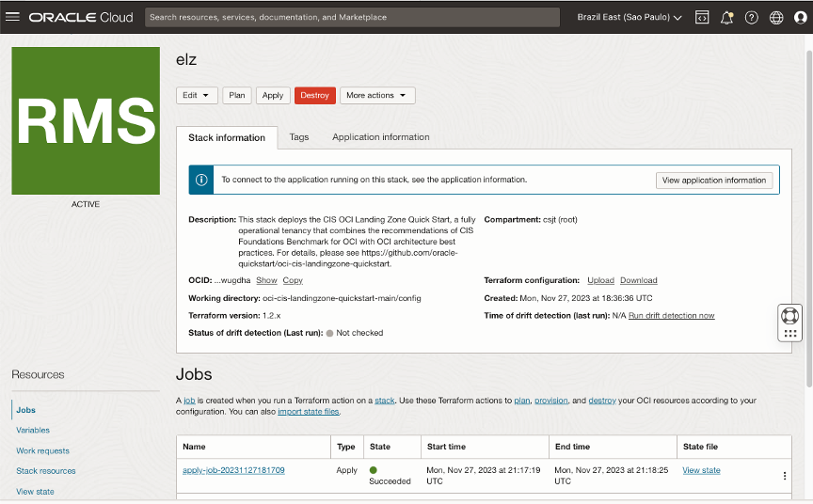
Task: Click the Type column header
Action: [x=346, y=447]
